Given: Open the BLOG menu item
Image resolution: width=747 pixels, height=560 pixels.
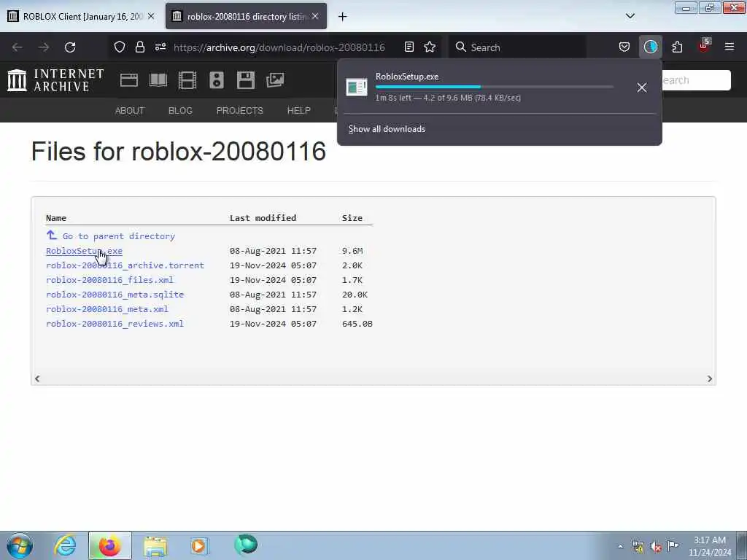Looking at the screenshot, I should 181,111.
